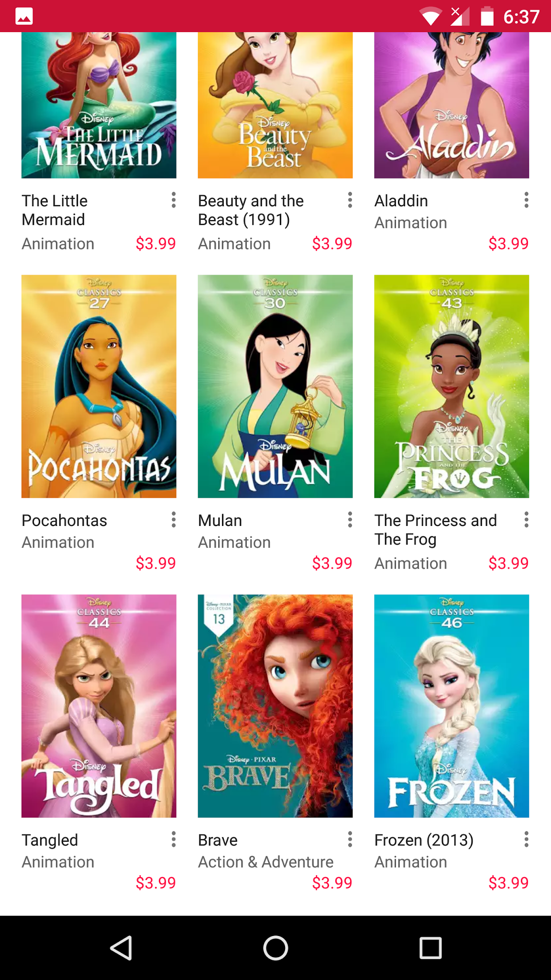
Task: Tap the Android home button
Action: (x=275, y=947)
